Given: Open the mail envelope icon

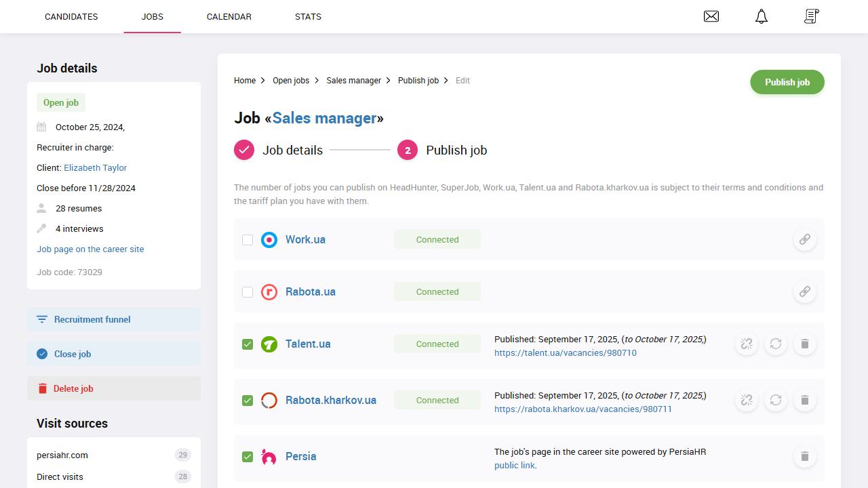Looking at the screenshot, I should click(711, 16).
